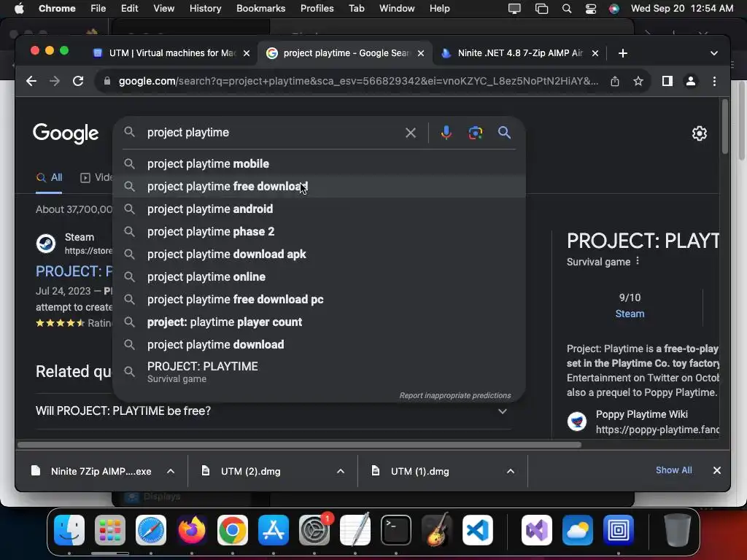Close the downloads bar
The height and width of the screenshot is (560, 747).
click(x=716, y=470)
